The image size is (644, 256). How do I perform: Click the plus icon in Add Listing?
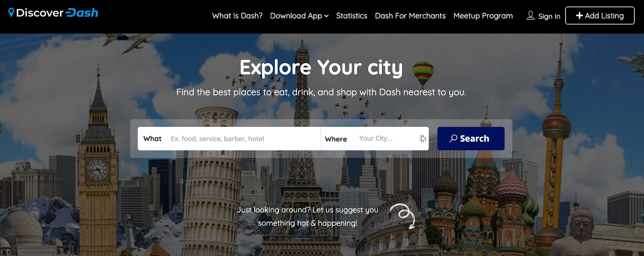coord(579,16)
